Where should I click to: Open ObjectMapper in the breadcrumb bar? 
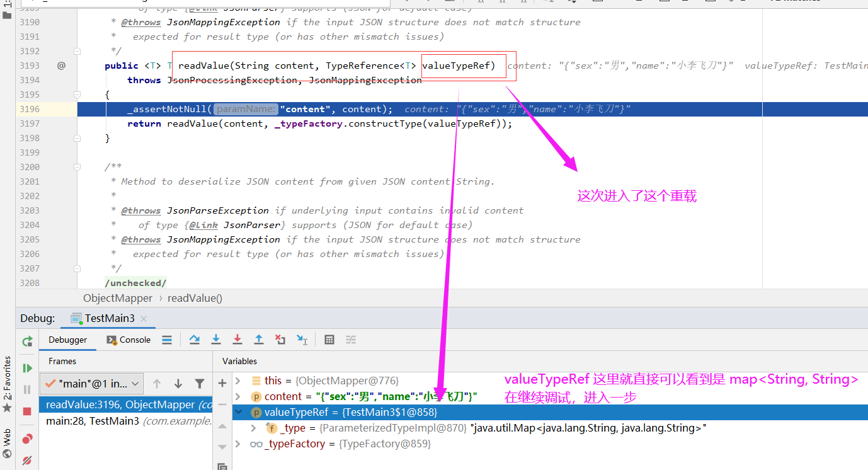117,297
